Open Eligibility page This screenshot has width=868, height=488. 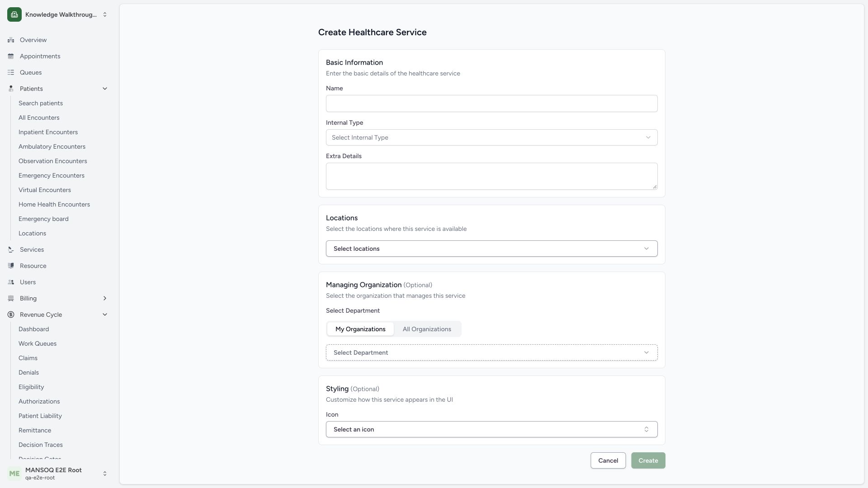pyautogui.click(x=31, y=387)
